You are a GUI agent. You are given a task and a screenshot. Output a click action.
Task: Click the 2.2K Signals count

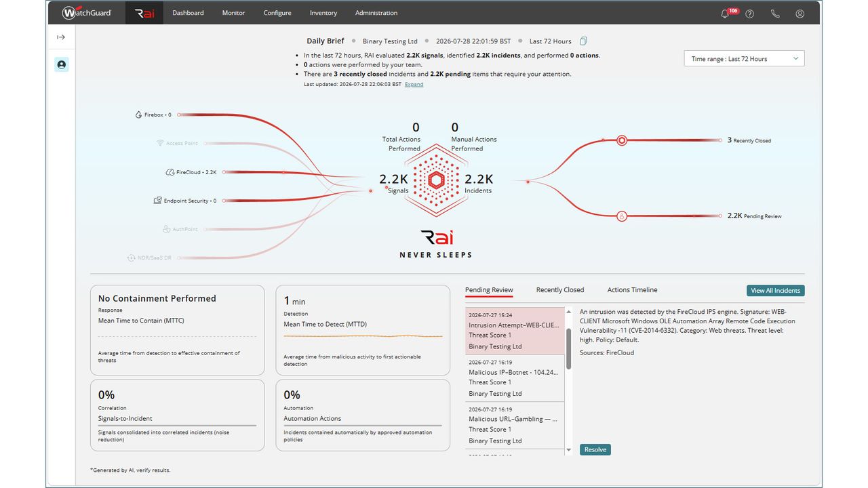coord(394,180)
